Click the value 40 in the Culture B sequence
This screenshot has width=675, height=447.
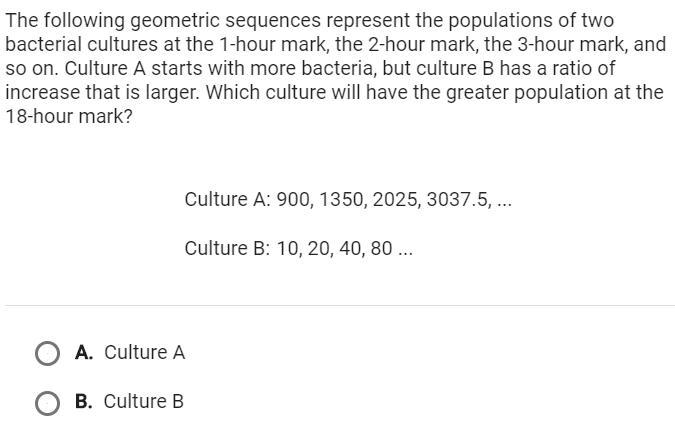pyautogui.click(x=350, y=249)
